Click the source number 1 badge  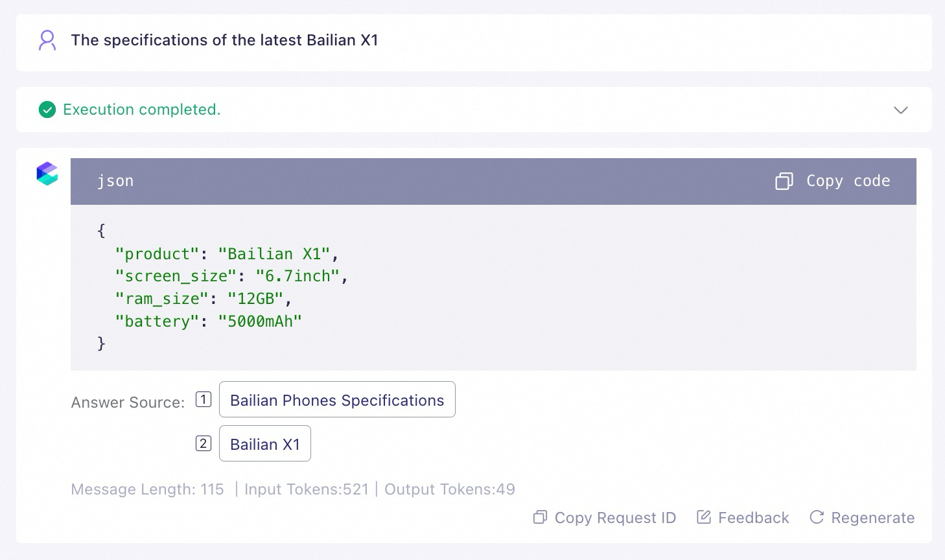[x=204, y=399]
